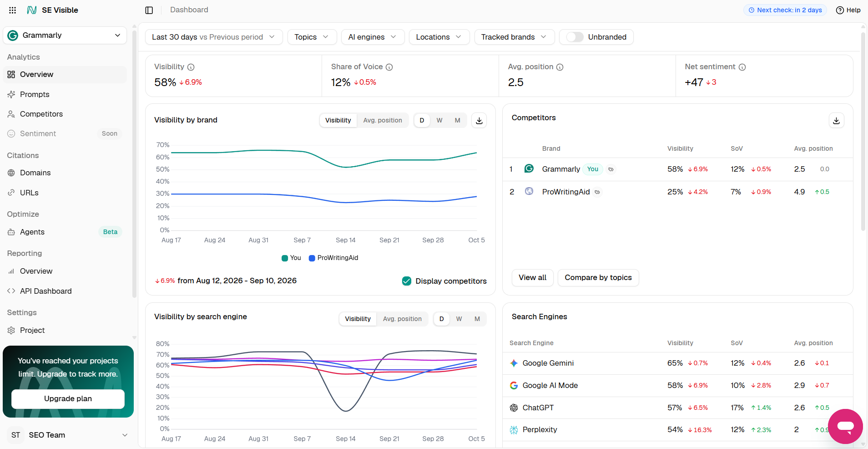
Task: Uncheck Display competitors checkbox
Action: click(x=407, y=281)
